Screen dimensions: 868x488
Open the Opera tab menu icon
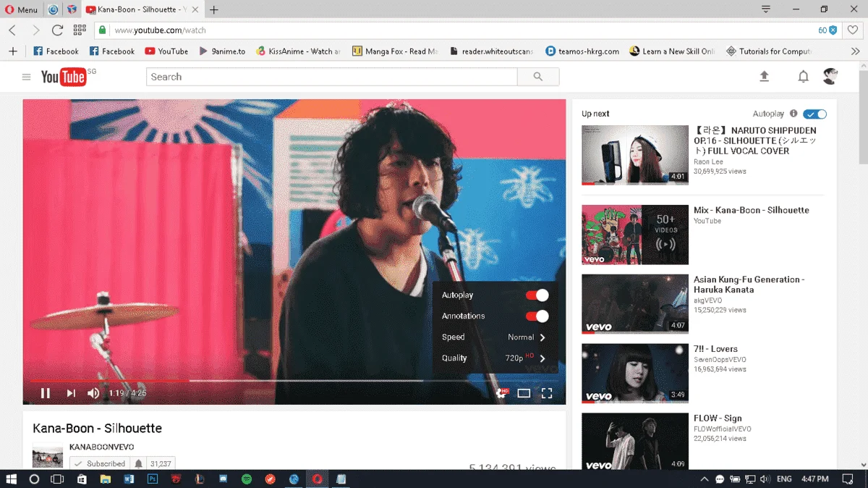765,9
